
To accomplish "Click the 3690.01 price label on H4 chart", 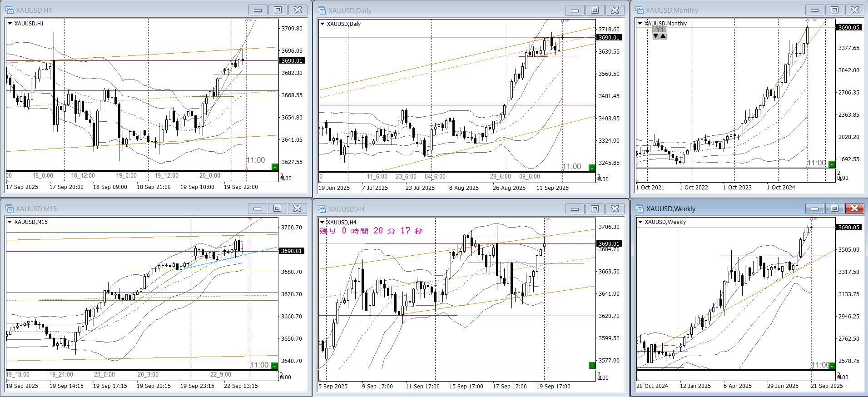I will click(609, 244).
